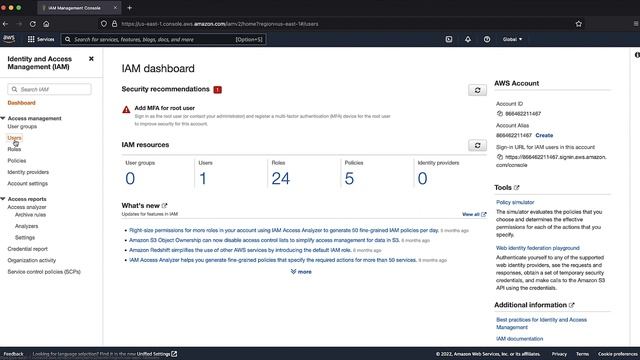Open Users in the sidebar
This screenshot has width=640, height=360.
[14, 138]
